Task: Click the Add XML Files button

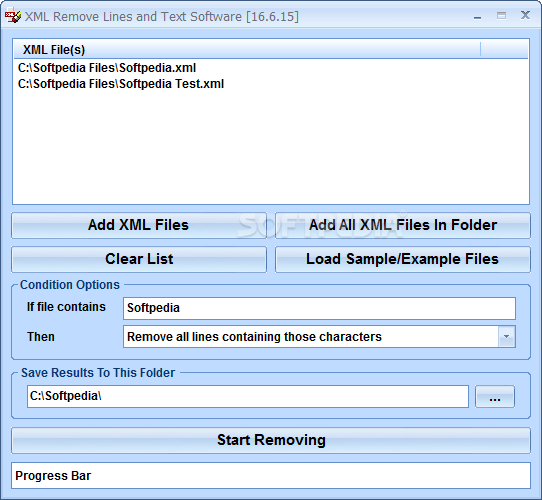Action: [x=139, y=225]
